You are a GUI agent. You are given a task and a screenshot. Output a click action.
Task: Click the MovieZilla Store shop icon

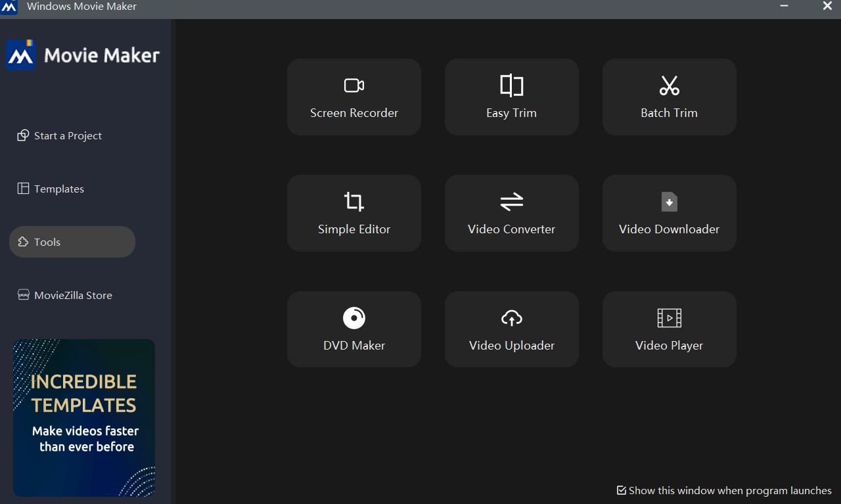pos(23,295)
